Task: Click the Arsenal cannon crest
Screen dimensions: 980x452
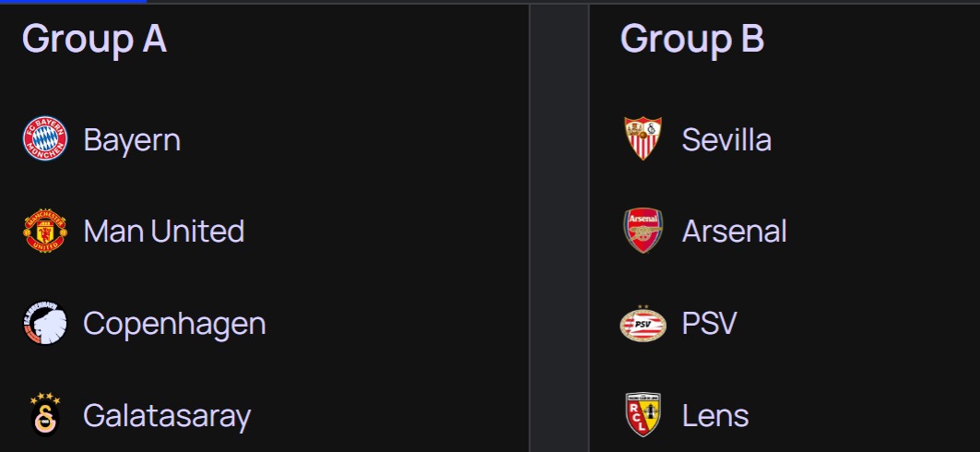Action: (643, 231)
